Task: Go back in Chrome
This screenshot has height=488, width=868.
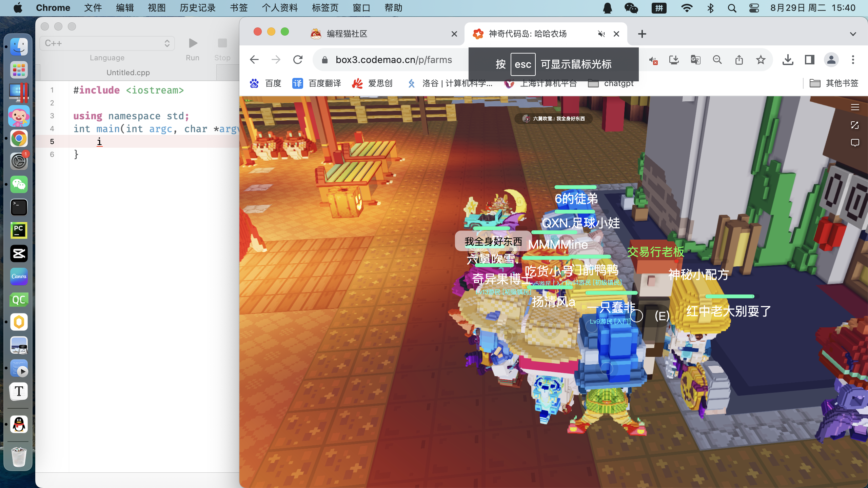Action: [x=254, y=60]
